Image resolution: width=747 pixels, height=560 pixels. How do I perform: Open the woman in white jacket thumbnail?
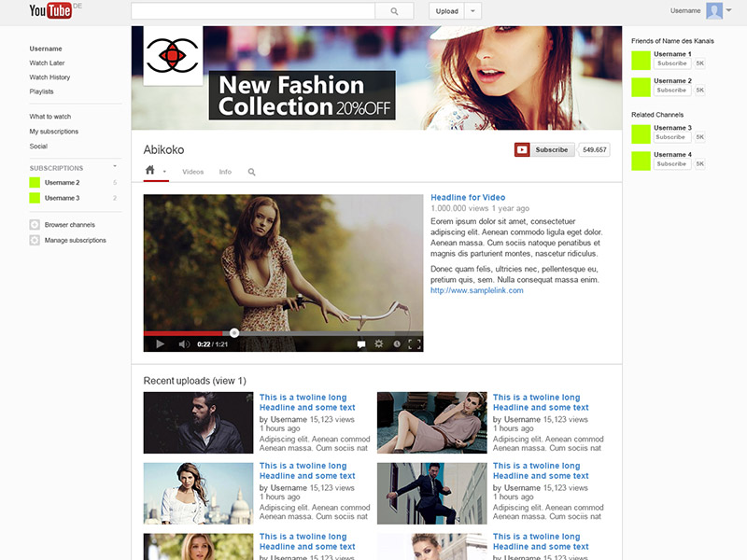(x=198, y=494)
